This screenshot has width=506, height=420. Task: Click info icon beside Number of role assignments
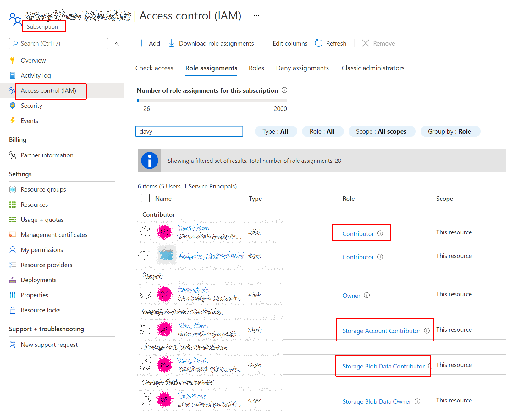pyautogui.click(x=284, y=90)
